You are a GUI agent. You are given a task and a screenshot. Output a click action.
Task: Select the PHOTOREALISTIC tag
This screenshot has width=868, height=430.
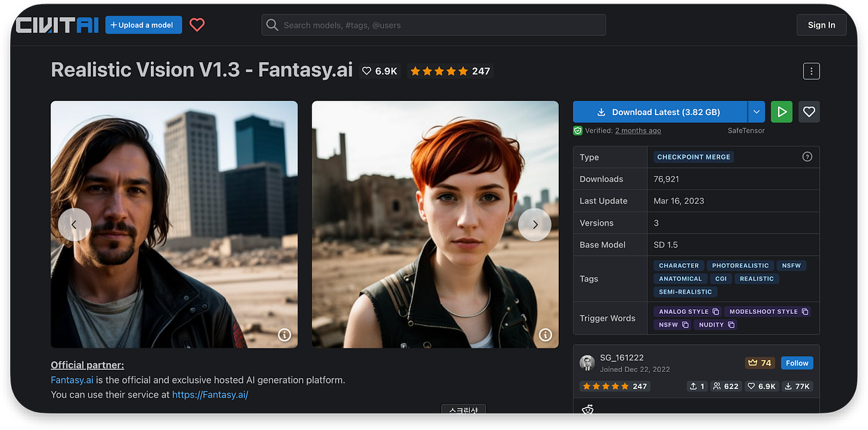[740, 265]
